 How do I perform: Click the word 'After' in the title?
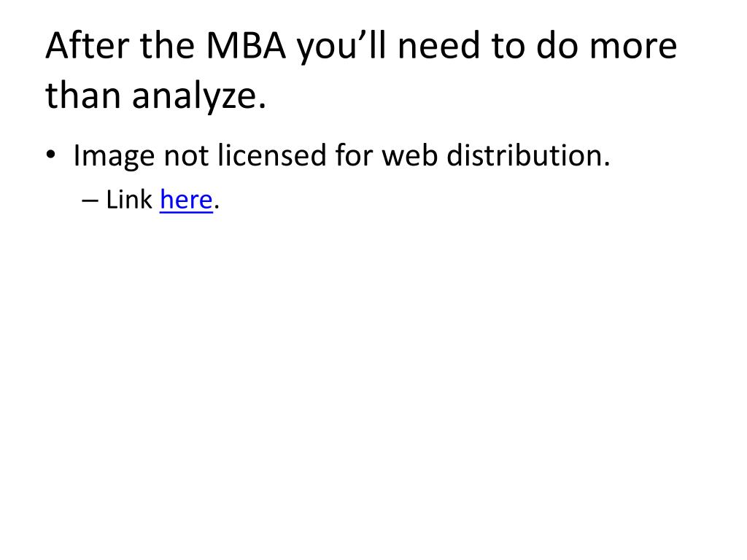click(88, 44)
